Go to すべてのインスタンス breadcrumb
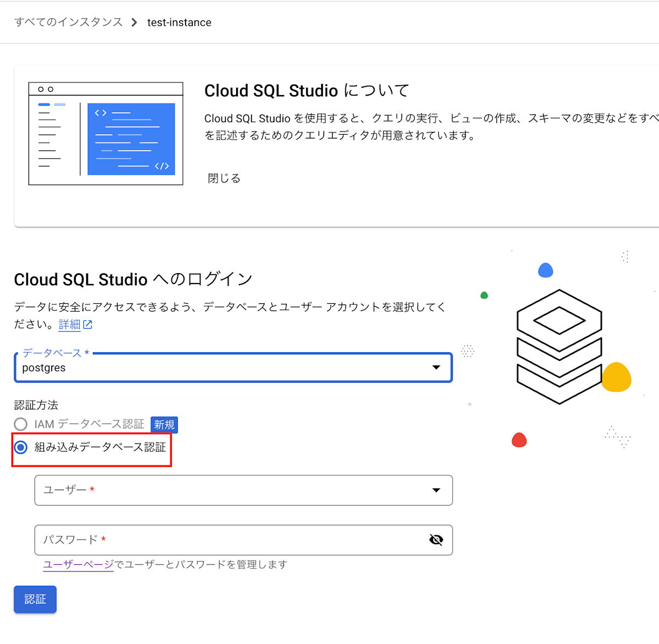Image resolution: width=659 pixels, height=644 pixels. [x=69, y=23]
